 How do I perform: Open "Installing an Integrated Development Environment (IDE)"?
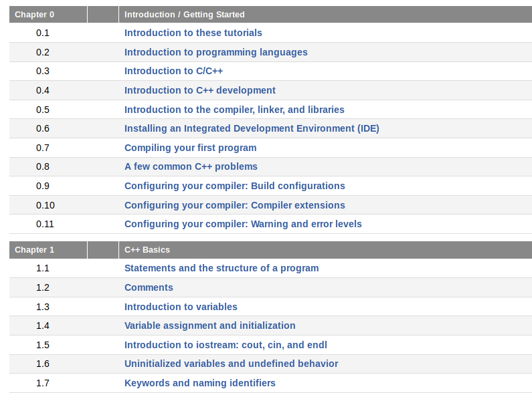(x=252, y=128)
